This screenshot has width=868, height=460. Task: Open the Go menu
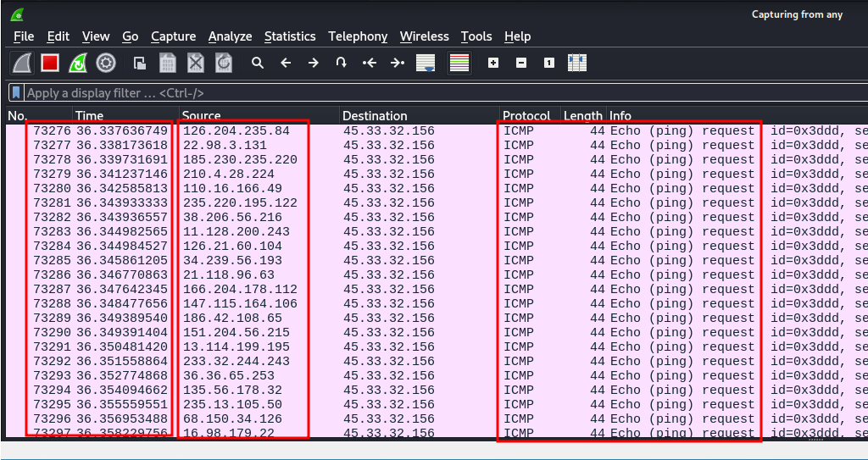pos(130,36)
